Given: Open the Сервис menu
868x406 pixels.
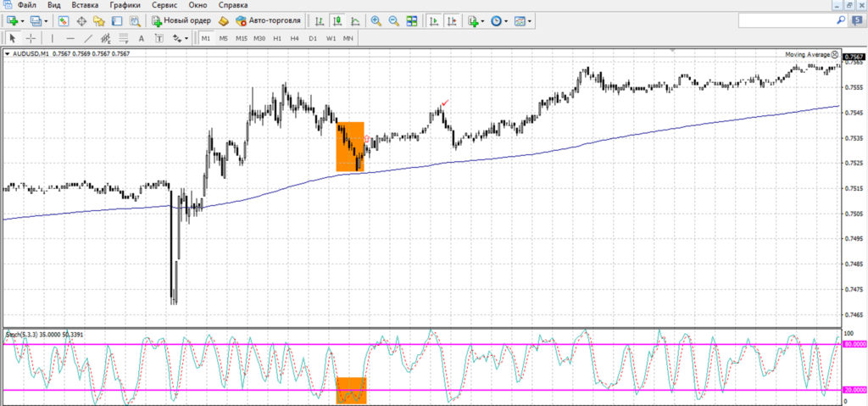Looking at the screenshot, I should [164, 5].
